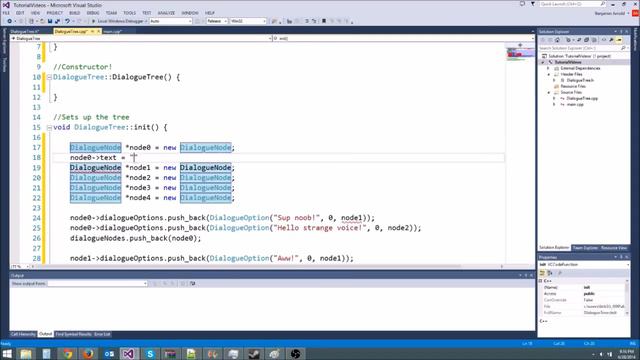Expand the External Dependencies node
The image size is (640, 360).
coord(549,69)
